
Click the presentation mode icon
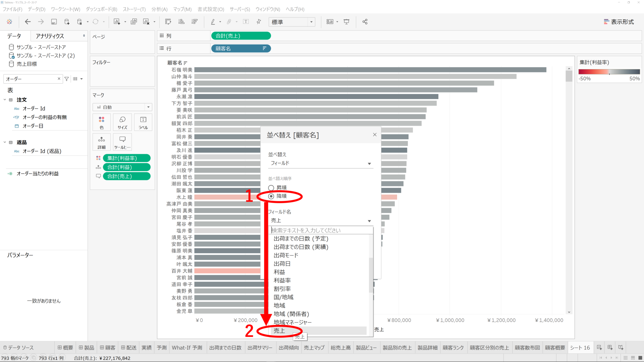point(346,22)
